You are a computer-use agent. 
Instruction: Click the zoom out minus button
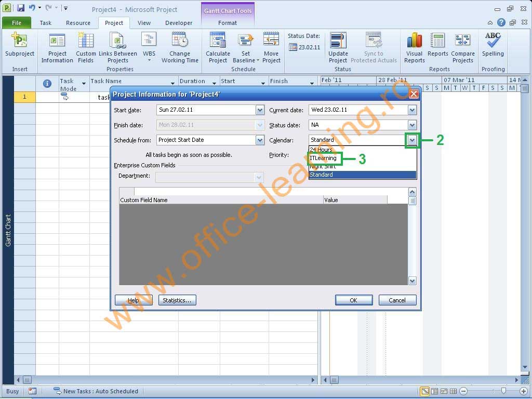pos(463,391)
